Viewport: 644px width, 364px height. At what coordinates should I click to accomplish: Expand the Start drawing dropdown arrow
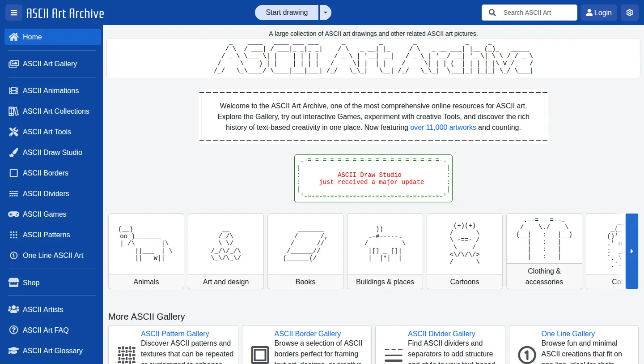pyautogui.click(x=326, y=13)
